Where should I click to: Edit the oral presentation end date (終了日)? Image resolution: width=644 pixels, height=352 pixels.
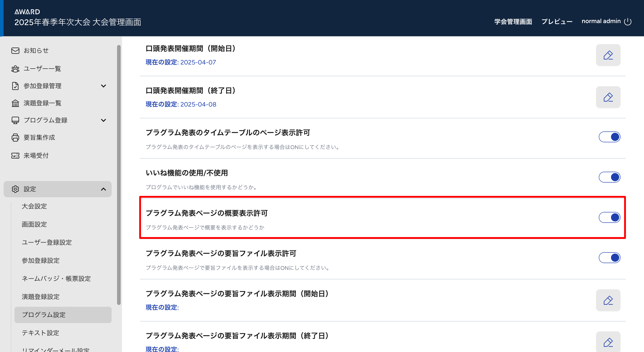[x=608, y=97]
